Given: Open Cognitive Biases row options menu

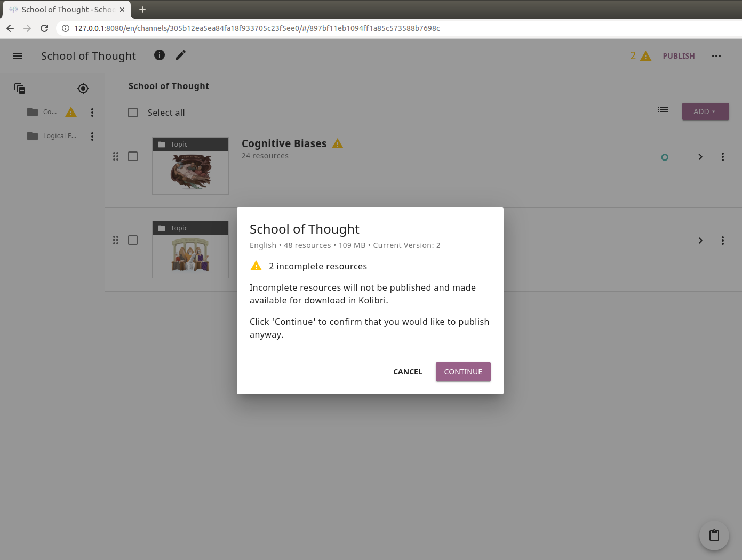Looking at the screenshot, I should [x=723, y=157].
